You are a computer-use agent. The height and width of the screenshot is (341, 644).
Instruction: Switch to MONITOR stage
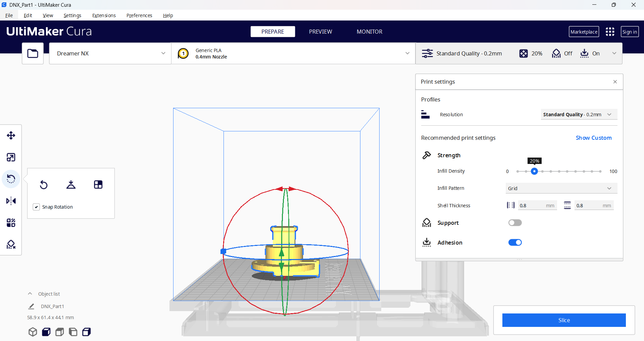[x=369, y=32]
